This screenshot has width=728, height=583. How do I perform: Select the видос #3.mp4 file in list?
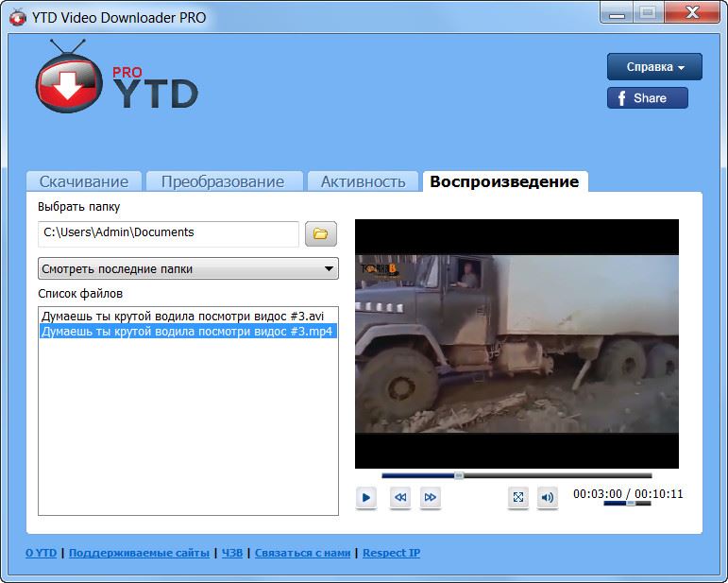tap(186, 332)
